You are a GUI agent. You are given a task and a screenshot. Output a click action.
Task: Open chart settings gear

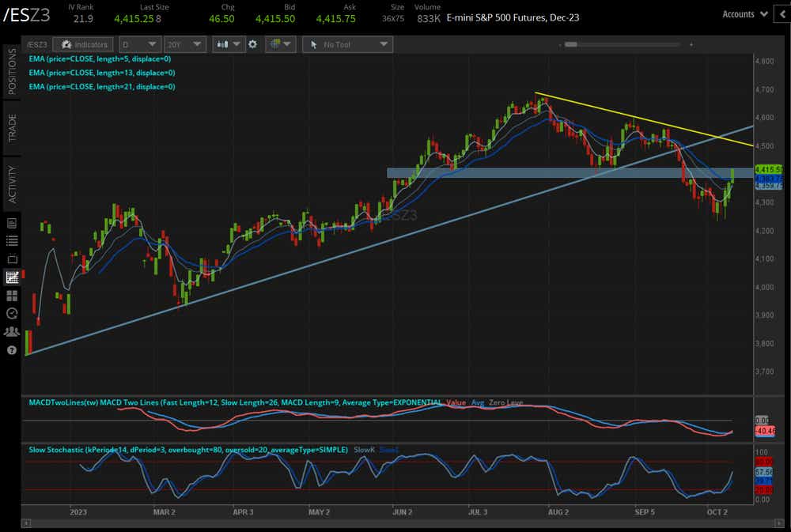253,44
